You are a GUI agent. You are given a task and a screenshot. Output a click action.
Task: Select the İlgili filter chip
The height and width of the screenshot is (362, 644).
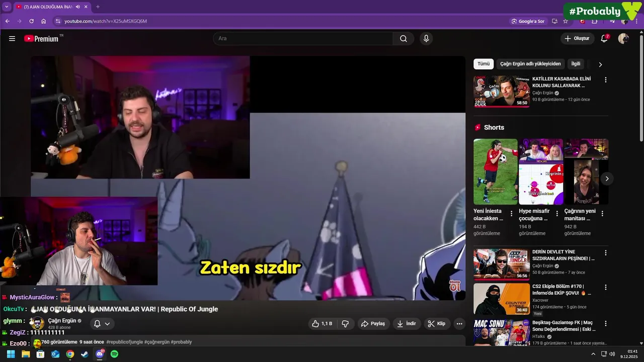click(x=576, y=64)
